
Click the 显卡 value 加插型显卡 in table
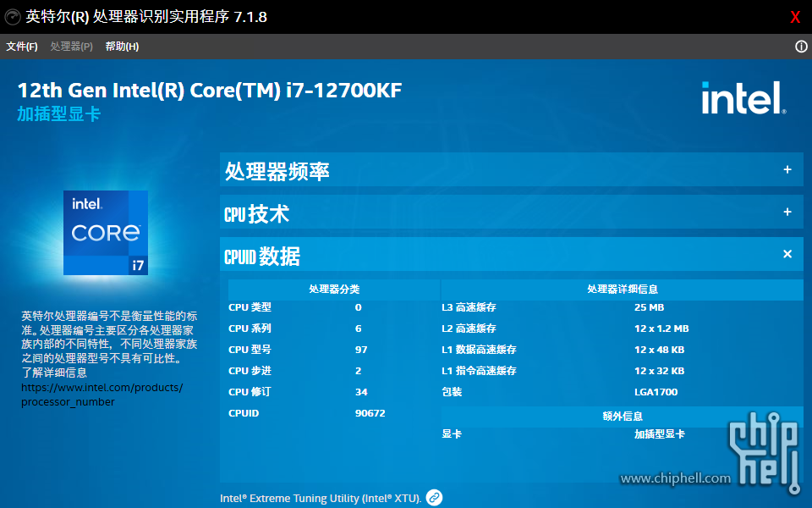[x=659, y=434]
